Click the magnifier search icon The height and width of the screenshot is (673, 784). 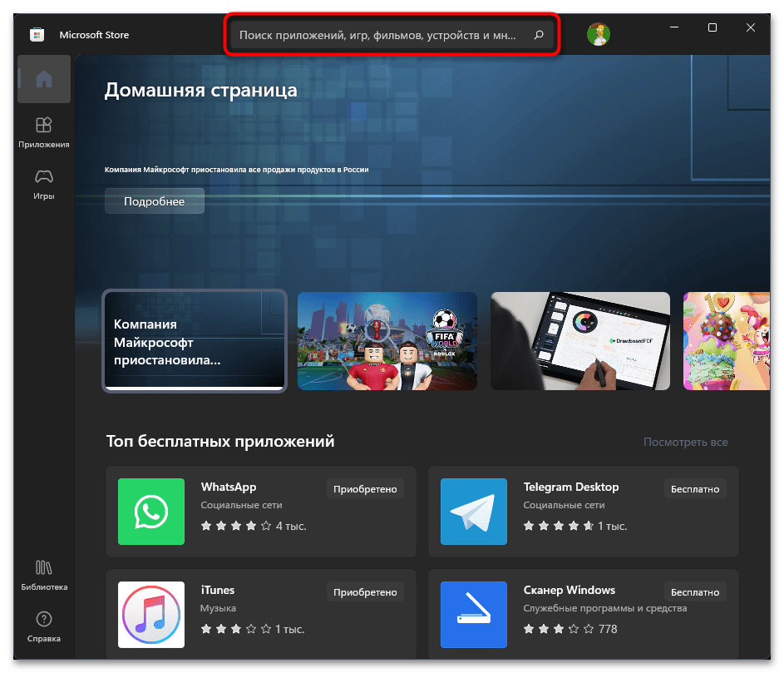[x=538, y=36]
